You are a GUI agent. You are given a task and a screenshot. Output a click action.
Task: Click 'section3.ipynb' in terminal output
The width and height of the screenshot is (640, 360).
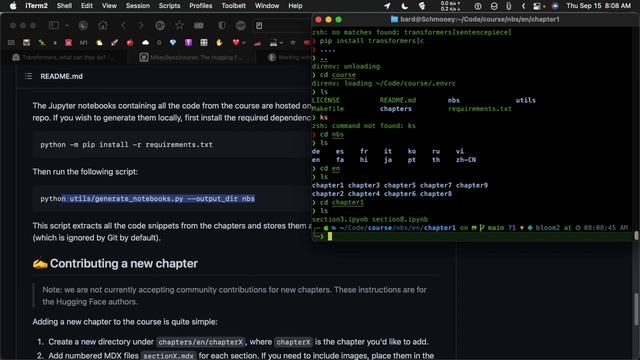click(x=340, y=220)
